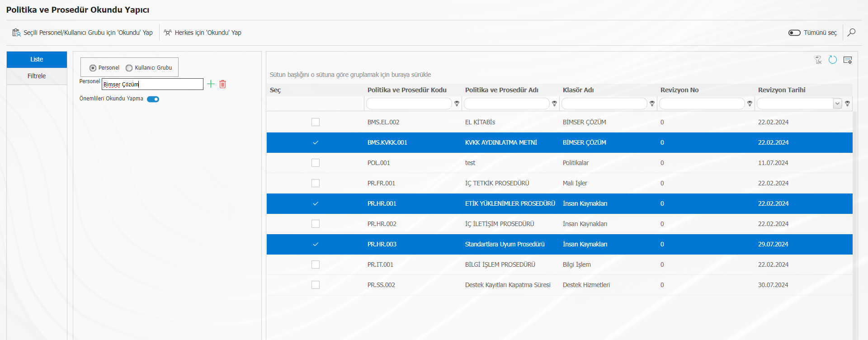The width and height of the screenshot is (868, 340).
Task: Click the BİLGİ İŞLEM PROSEDÜRÜ cell
Action: point(500,264)
